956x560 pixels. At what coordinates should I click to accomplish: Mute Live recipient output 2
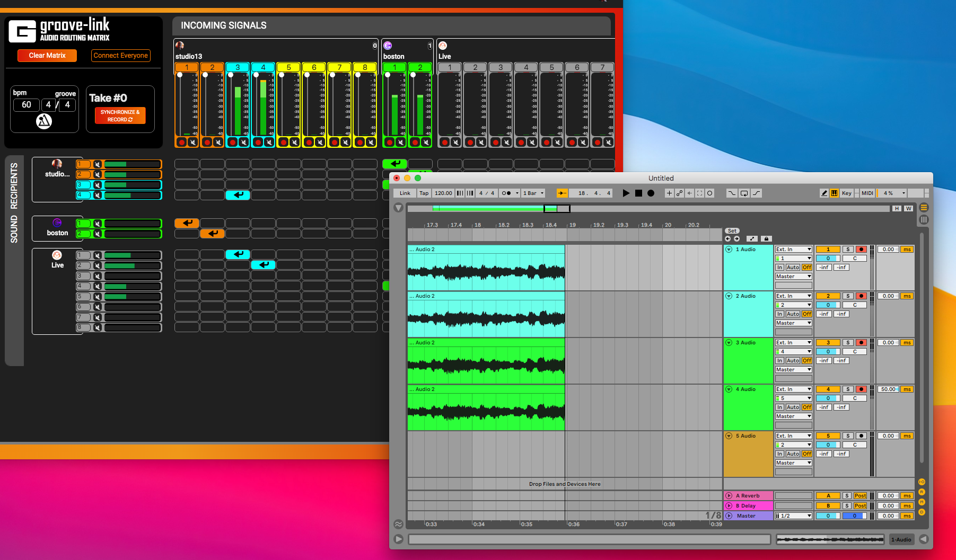click(x=98, y=265)
